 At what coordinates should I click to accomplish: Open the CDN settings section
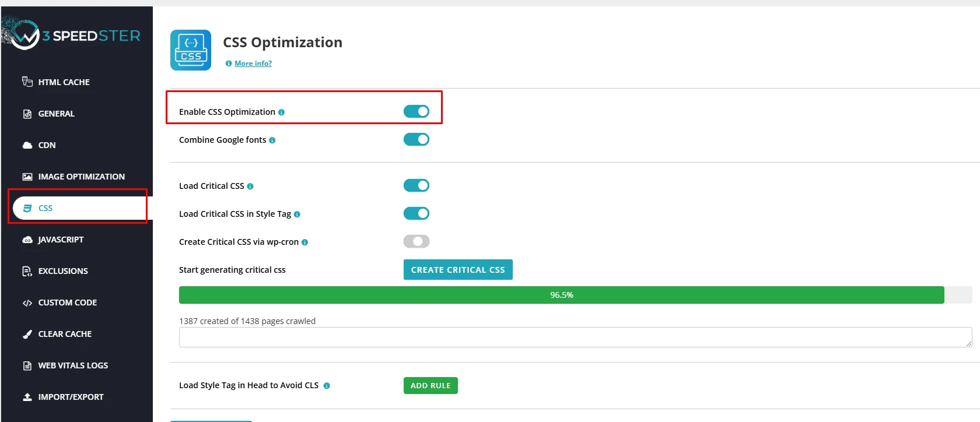coord(47,145)
